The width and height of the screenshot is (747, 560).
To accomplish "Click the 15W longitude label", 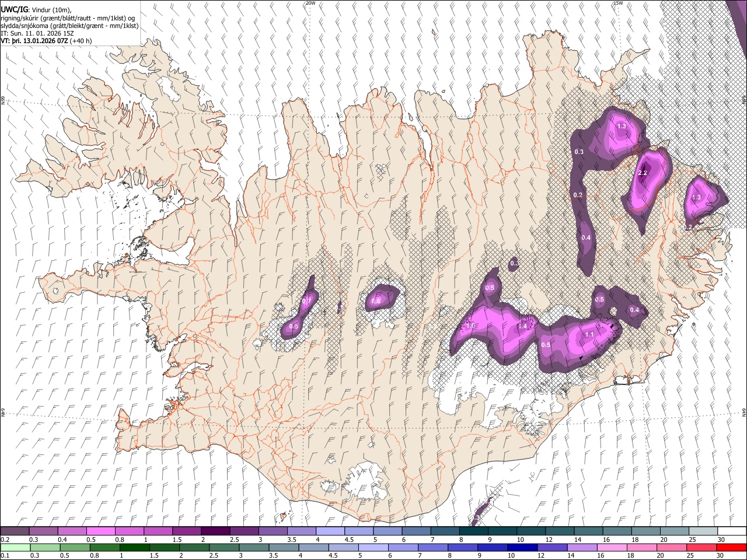I will point(618,3).
